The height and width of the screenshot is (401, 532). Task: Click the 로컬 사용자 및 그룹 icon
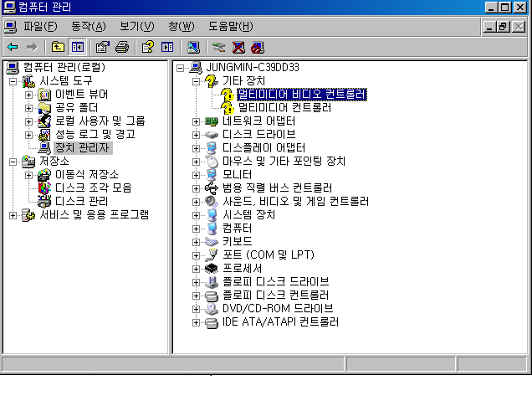click(44, 121)
